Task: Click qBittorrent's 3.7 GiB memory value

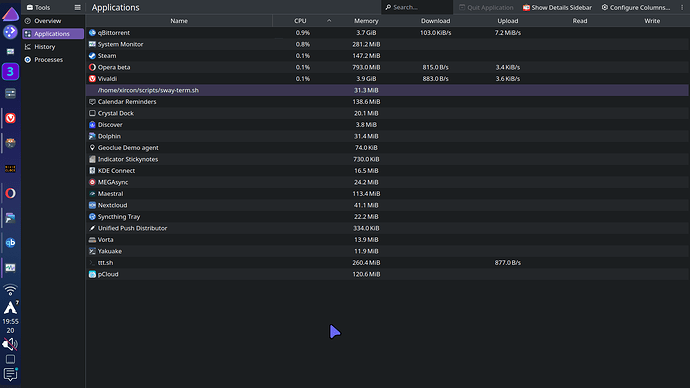Action: (x=366, y=33)
